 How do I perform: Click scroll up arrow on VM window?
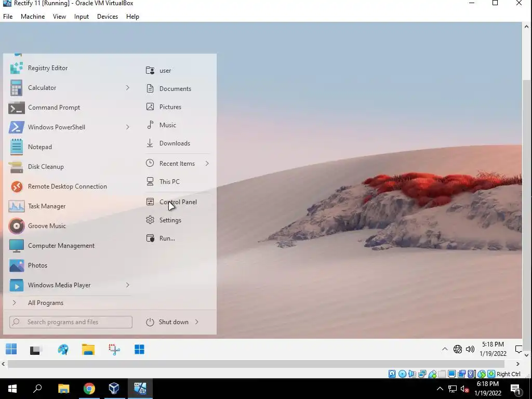pos(527,26)
